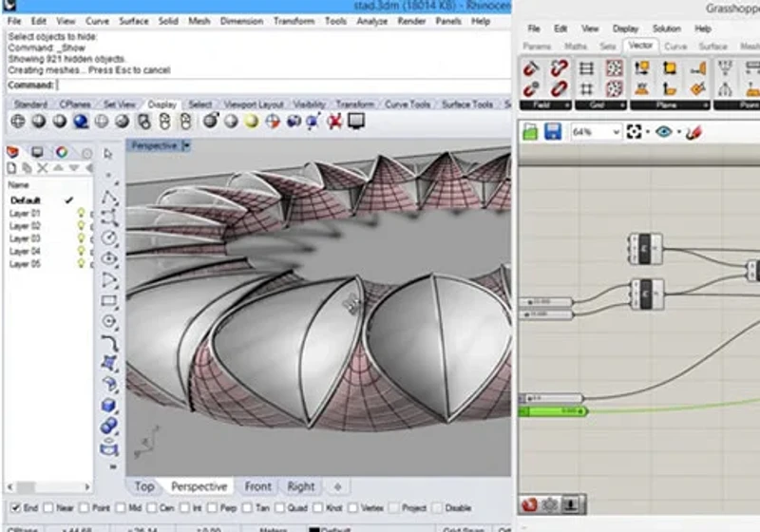Viewport: 760px width, 532px height.
Task: Select the Rectangle tool in left toolbar
Action: [x=109, y=301]
